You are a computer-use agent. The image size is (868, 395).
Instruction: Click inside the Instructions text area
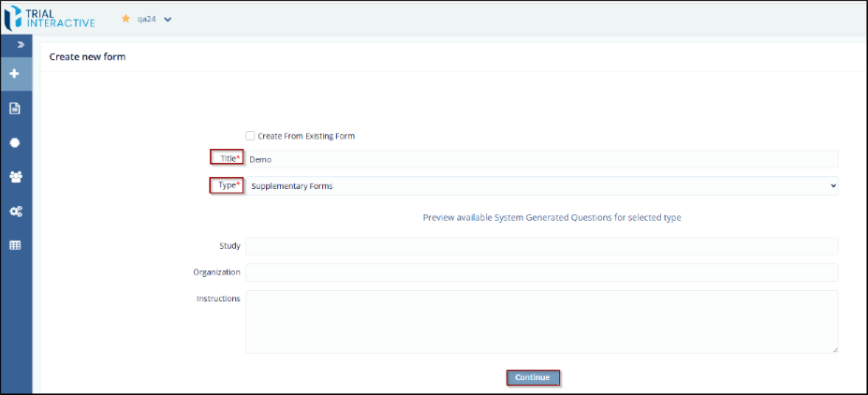[x=541, y=321]
